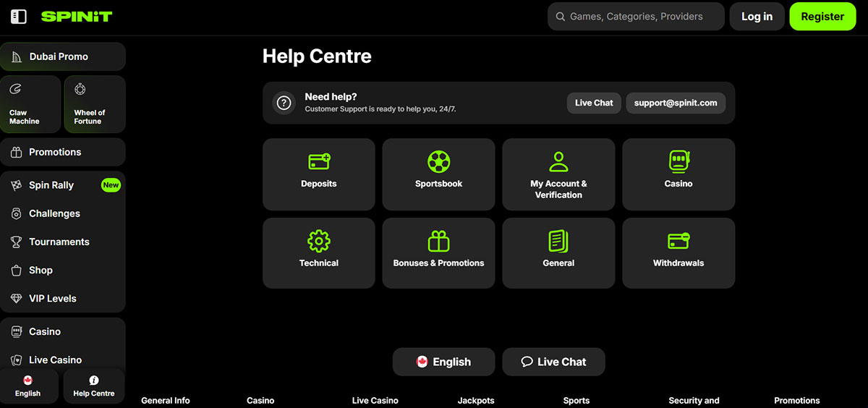Image resolution: width=868 pixels, height=408 pixels.
Task: Open the Deposits help category
Action: coord(318,174)
